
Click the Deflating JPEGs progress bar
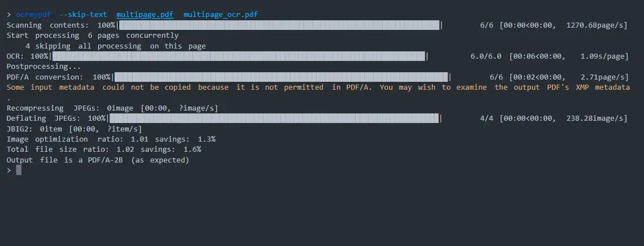[x=274, y=118]
